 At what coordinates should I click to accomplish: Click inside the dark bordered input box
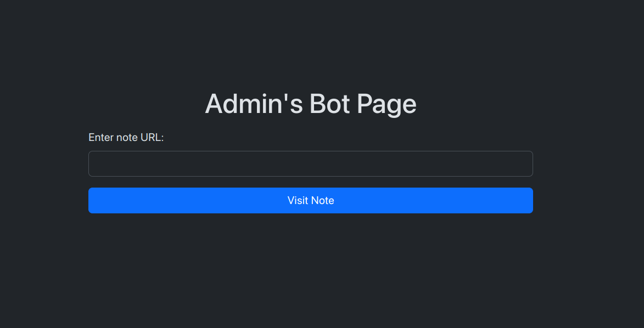point(310,164)
